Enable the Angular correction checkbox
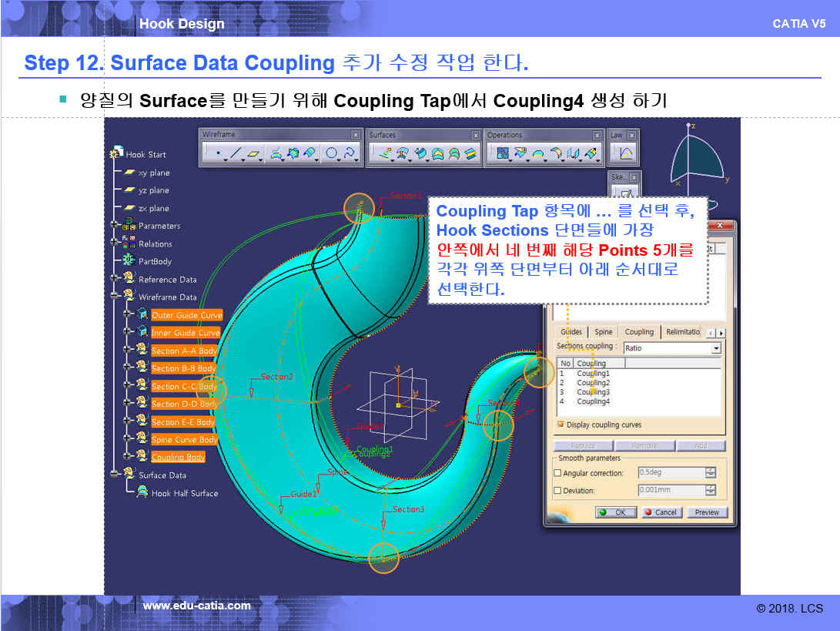Viewport: 840px width, 631px height. (558, 473)
